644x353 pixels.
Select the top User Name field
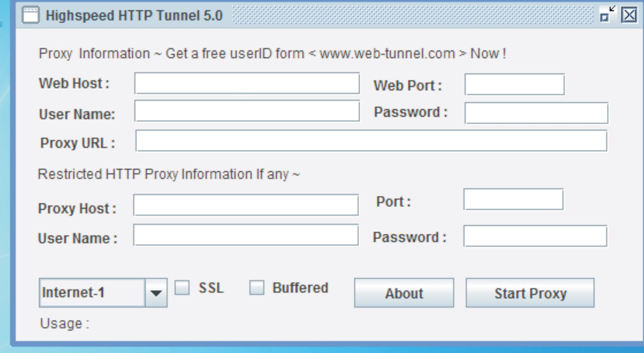(247, 111)
